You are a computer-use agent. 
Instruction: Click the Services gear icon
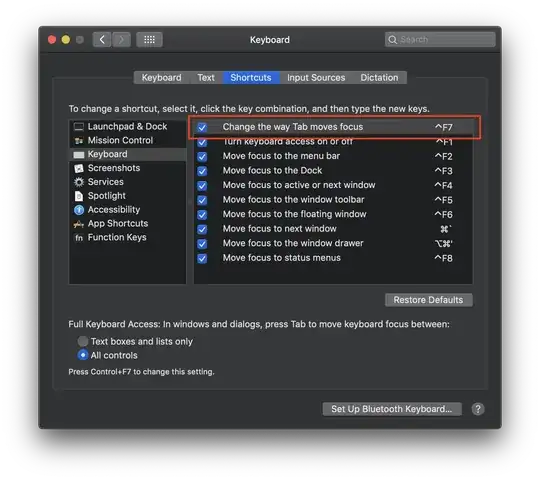[x=79, y=182]
